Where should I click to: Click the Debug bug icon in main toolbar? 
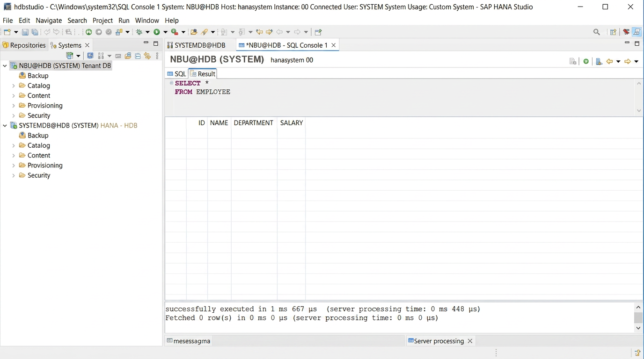tap(139, 32)
